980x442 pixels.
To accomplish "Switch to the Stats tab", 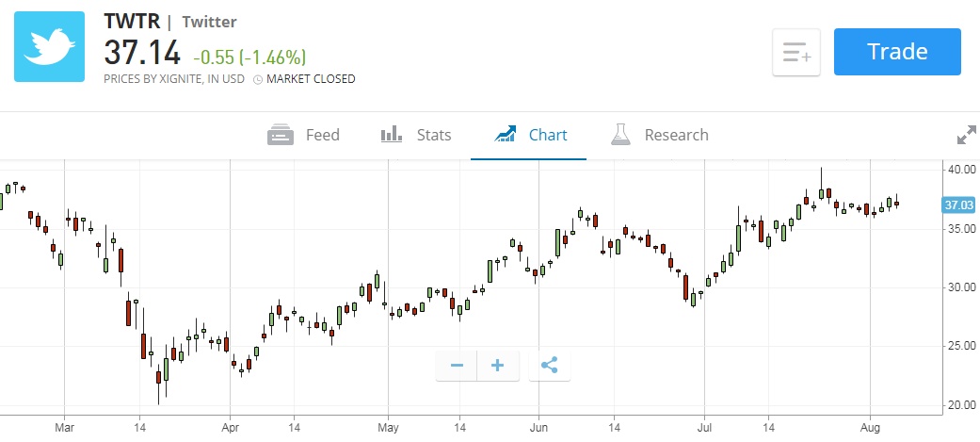I will (x=434, y=135).
